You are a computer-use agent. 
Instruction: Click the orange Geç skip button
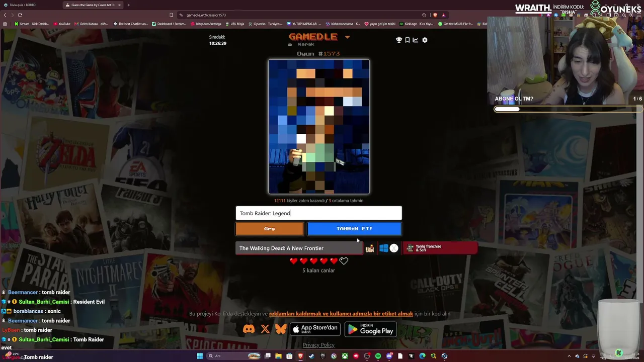pos(270,229)
